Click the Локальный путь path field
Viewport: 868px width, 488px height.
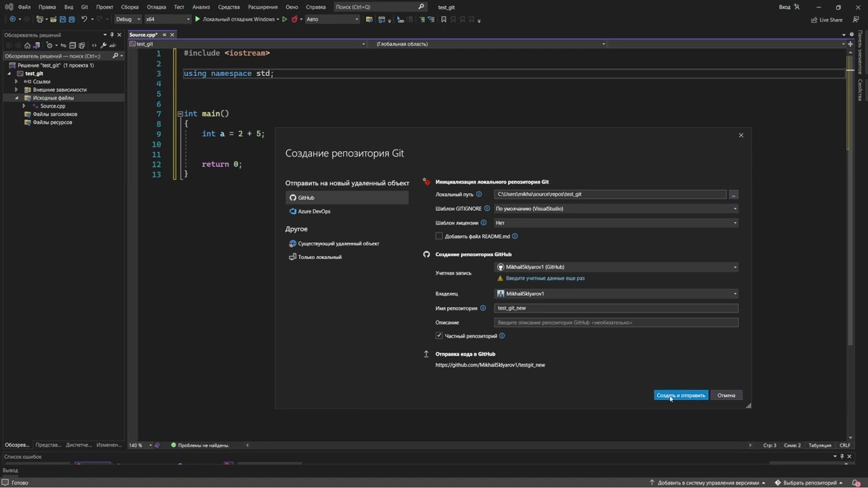click(x=610, y=195)
